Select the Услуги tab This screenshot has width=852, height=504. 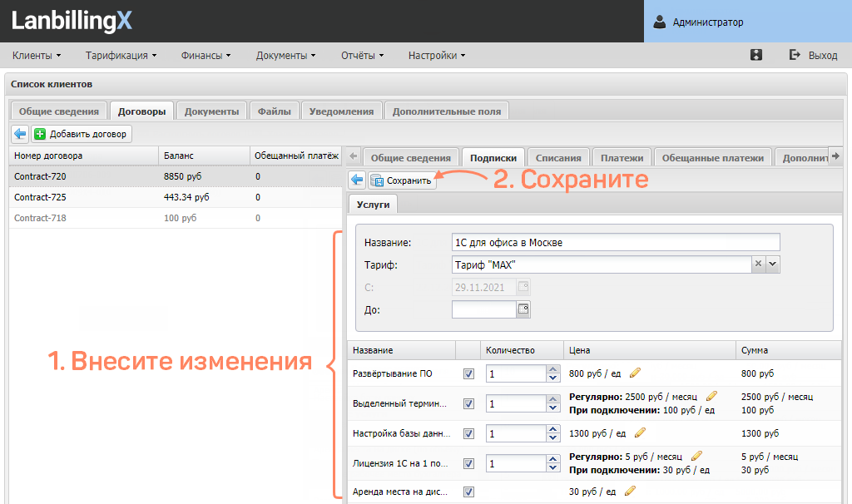coord(373,205)
